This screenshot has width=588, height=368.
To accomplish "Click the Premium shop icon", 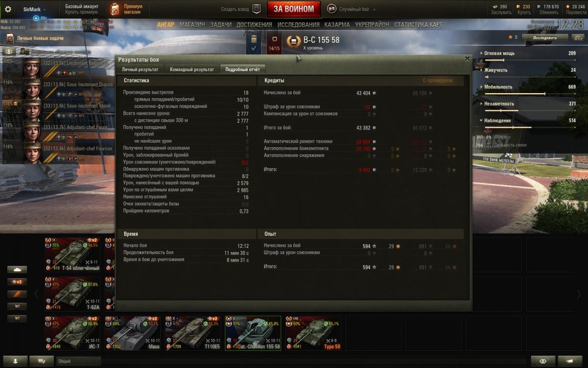I will coord(114,9).
